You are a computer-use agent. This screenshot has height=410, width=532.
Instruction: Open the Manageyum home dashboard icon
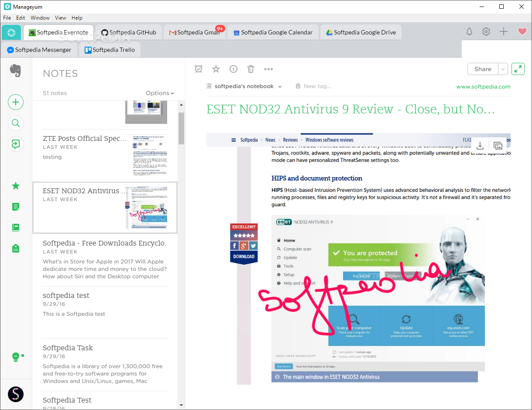(12, 32)
